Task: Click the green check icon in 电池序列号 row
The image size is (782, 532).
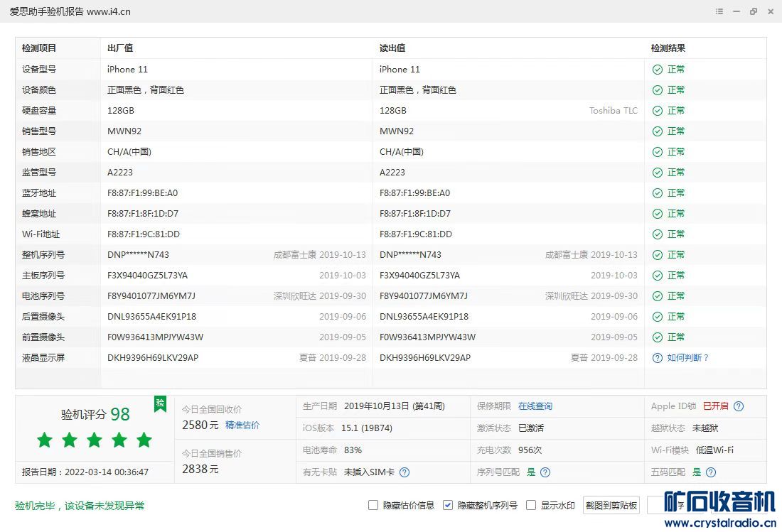Action: pyautogui.click(x=658, y=296)
